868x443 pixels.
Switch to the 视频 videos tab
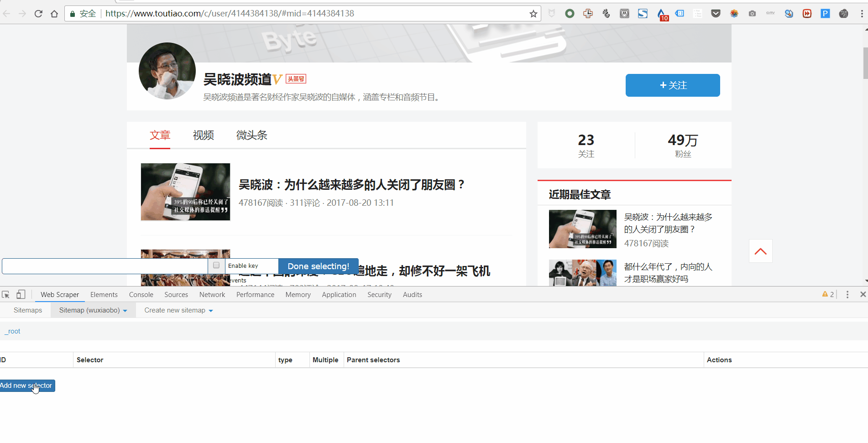(204, 135)
